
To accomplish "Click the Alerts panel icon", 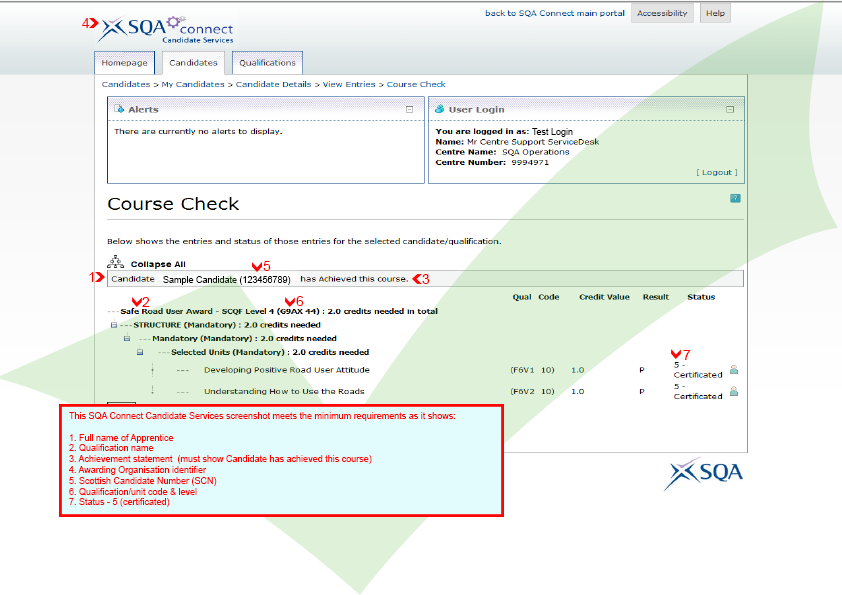I will (119, 109).
